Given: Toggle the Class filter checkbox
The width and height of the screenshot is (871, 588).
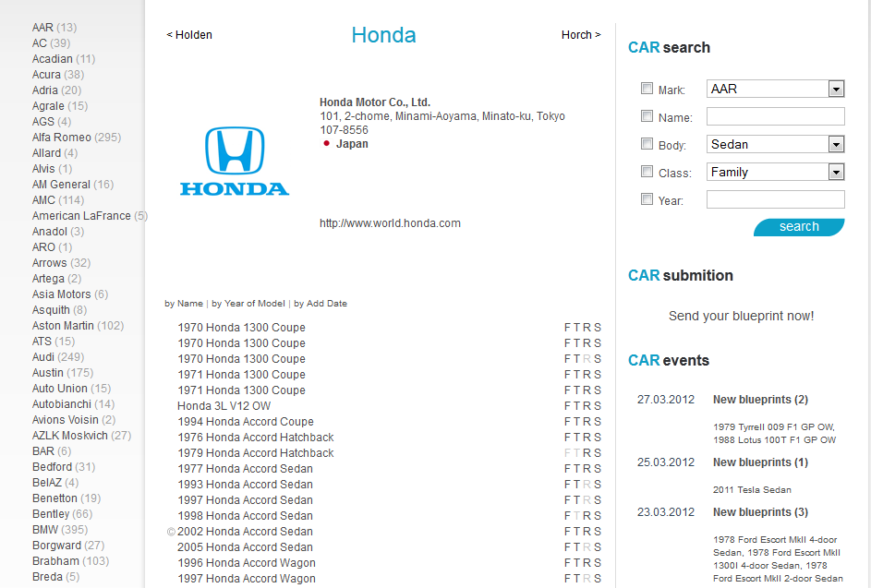Looking at the screenshot, I should coord(647,172).
